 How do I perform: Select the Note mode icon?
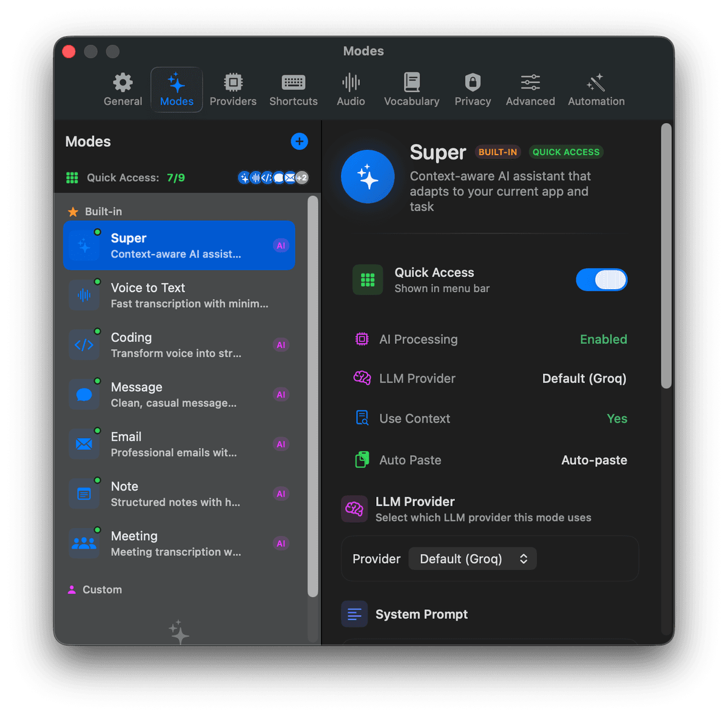pos(84,494)
